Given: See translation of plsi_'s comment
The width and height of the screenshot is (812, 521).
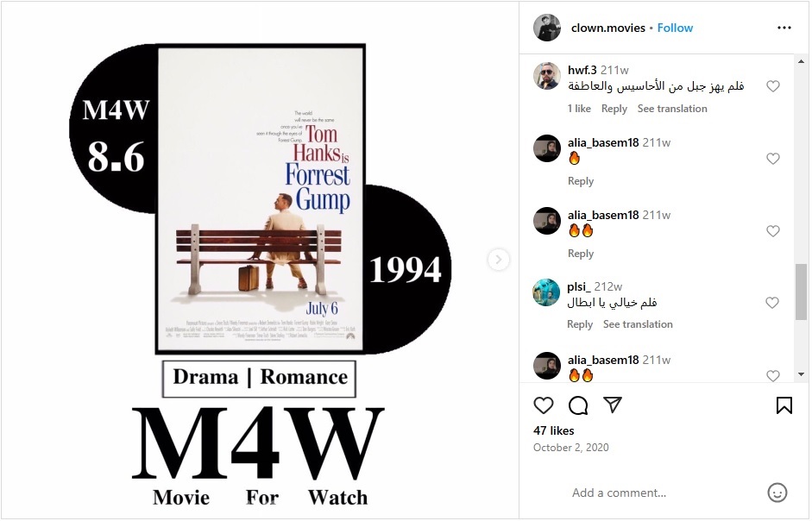Looking at the screenshot, I should point(638,324).
